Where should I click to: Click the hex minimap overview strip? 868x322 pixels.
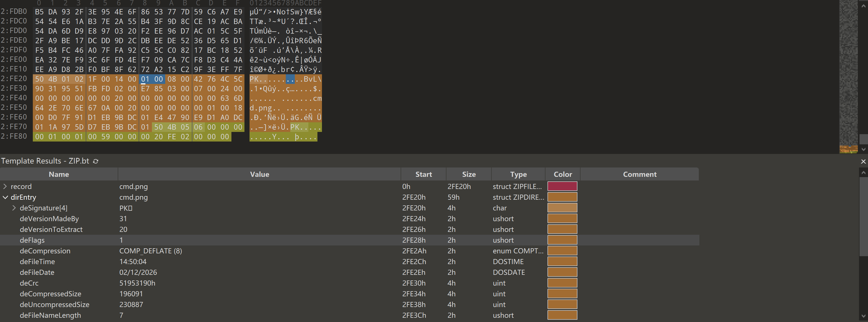tap(848, 74)
